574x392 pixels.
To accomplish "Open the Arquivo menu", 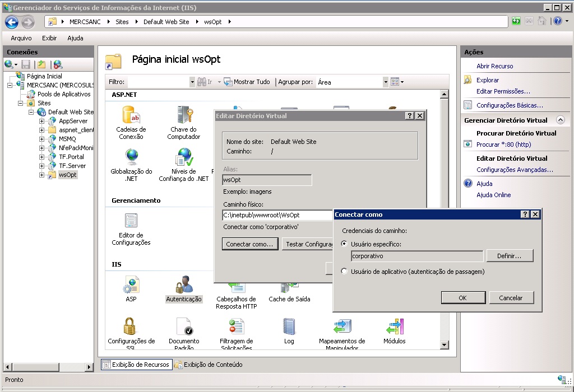I will [21, 38].
